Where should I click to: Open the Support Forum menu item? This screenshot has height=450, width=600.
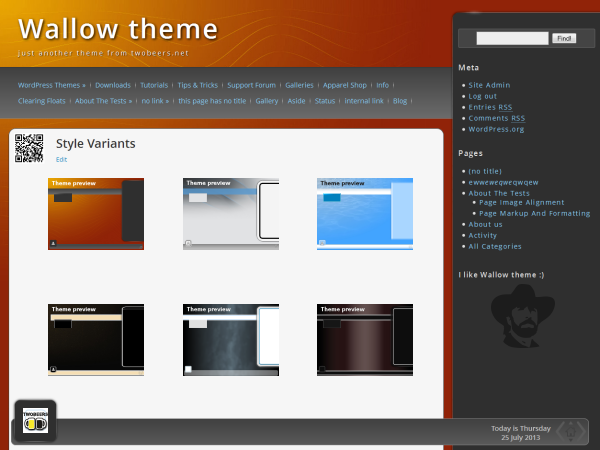251,86
